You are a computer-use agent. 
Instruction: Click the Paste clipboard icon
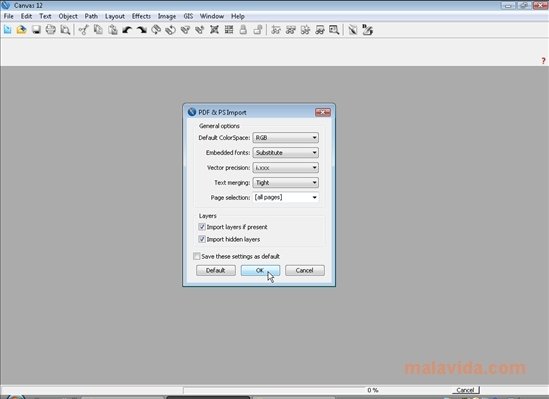pyautogui.click(x=112, y=30)
